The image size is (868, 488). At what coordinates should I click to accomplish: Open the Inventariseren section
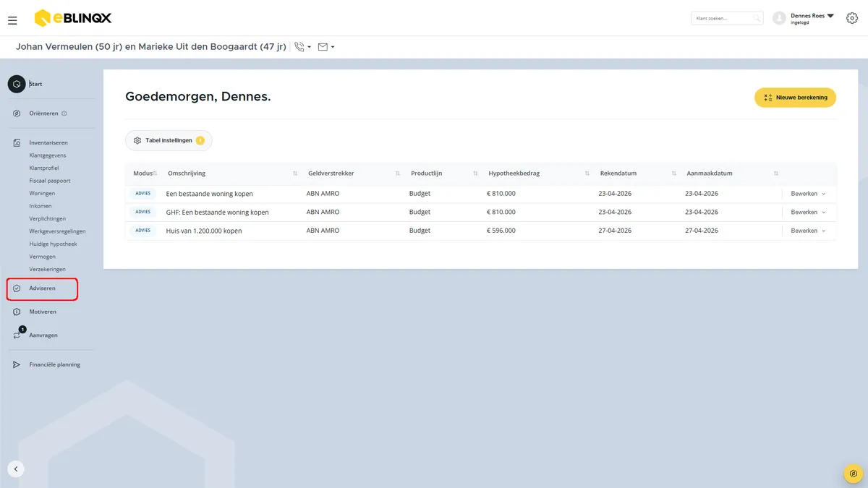point(48,142)
